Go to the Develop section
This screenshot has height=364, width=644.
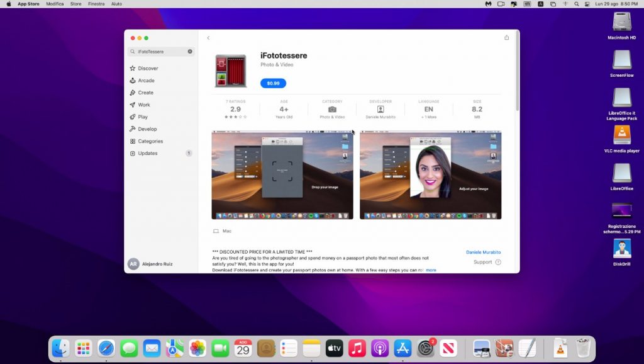point(147,129)
